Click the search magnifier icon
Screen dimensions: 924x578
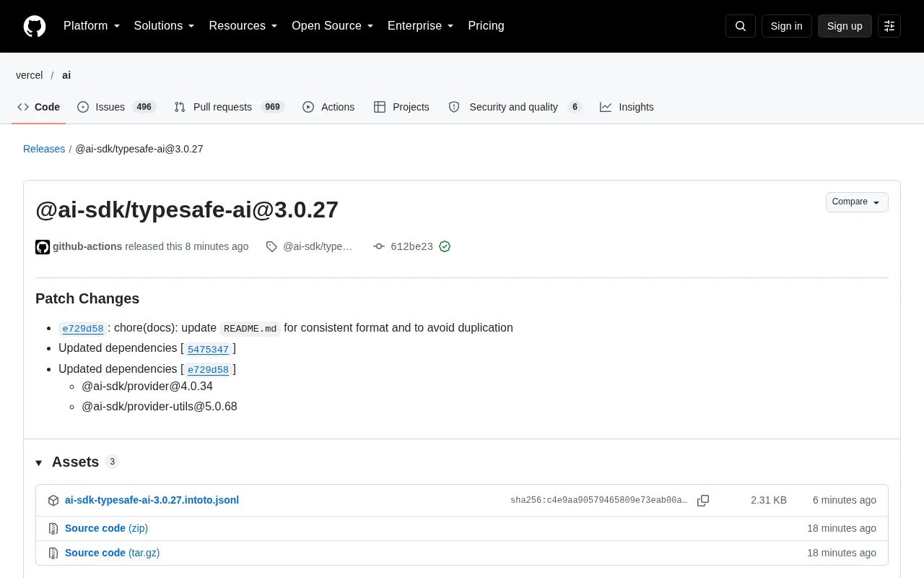741,26
